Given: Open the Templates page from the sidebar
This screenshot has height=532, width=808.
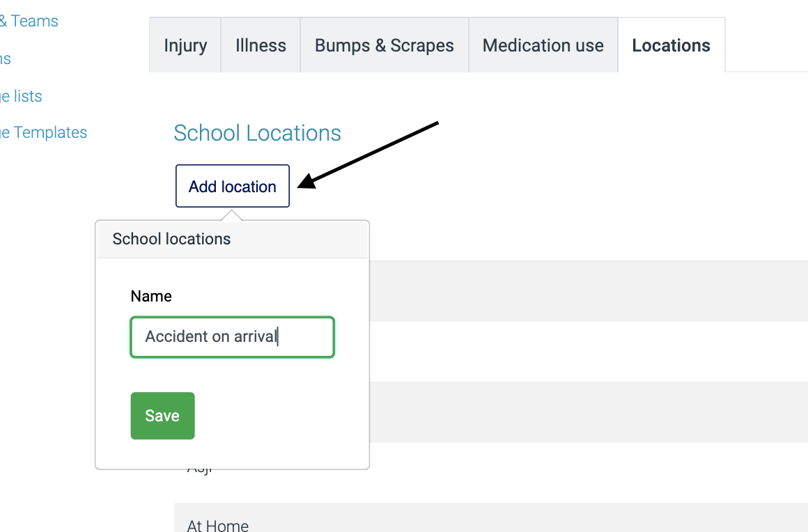Looking at the screenshot, I should pyautogui.click(x=43, y=132).
